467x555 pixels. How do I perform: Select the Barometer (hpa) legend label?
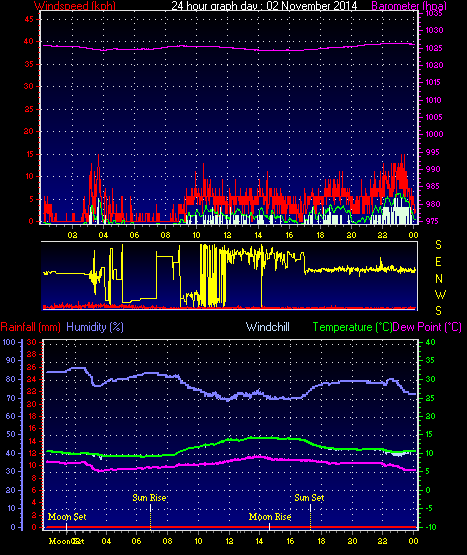pos(409,5)
